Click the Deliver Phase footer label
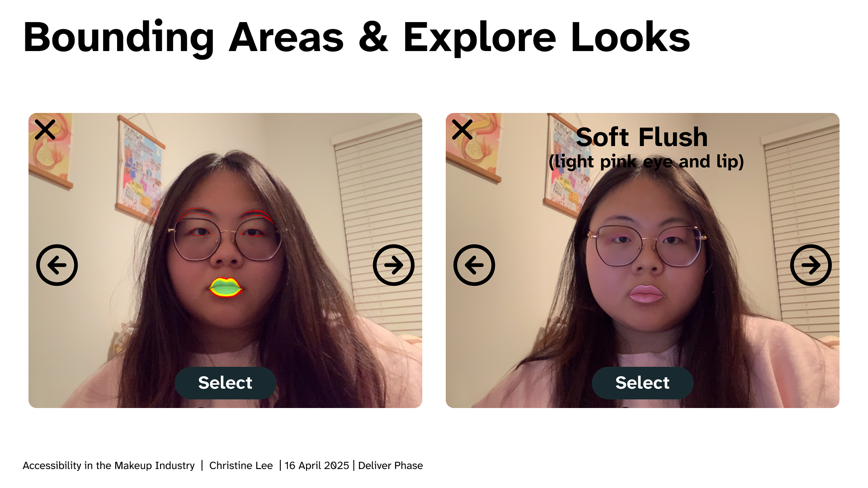This screenshot has width=868, height=488. pos(391,465)
